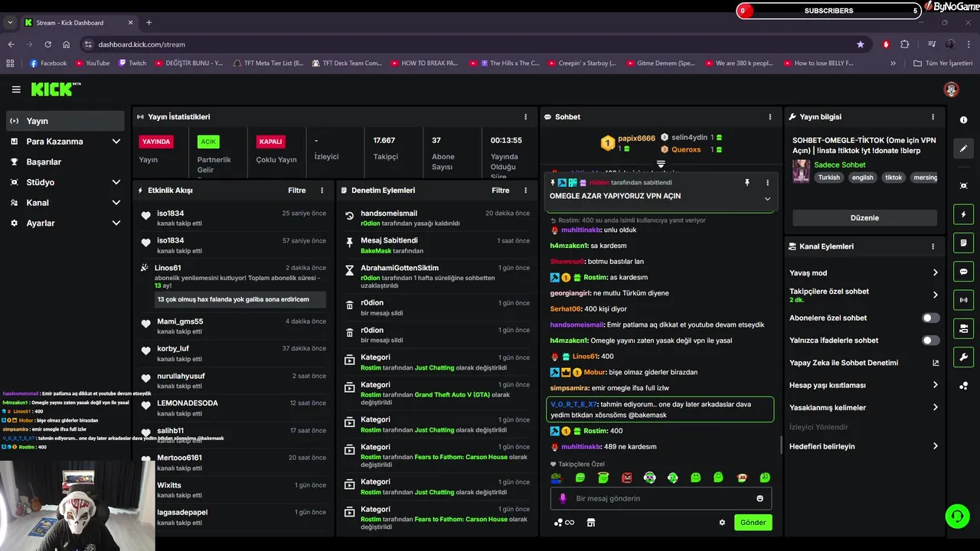
Task: Click the stream category thumbnail image
Action: tap(802, 171)
